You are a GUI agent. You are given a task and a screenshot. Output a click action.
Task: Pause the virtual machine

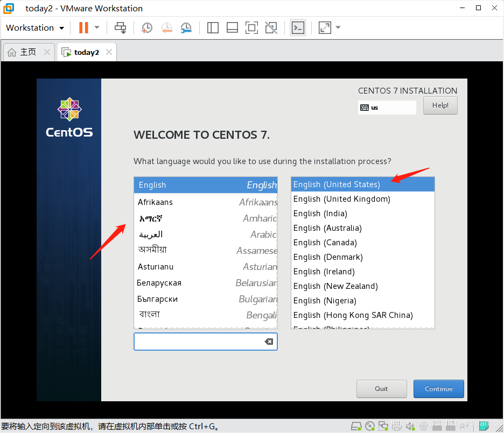tap(83, 27)
